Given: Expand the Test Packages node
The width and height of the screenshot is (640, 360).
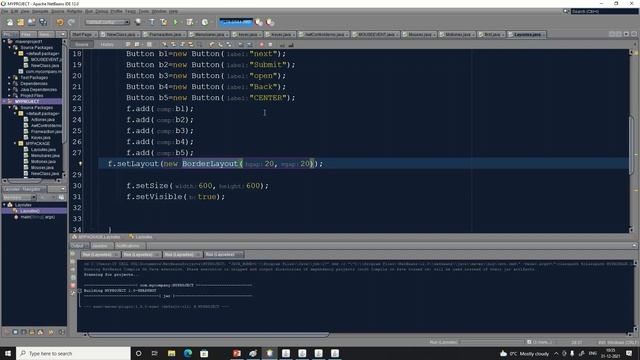Looking at the screenshot, I should pos(9,78).
